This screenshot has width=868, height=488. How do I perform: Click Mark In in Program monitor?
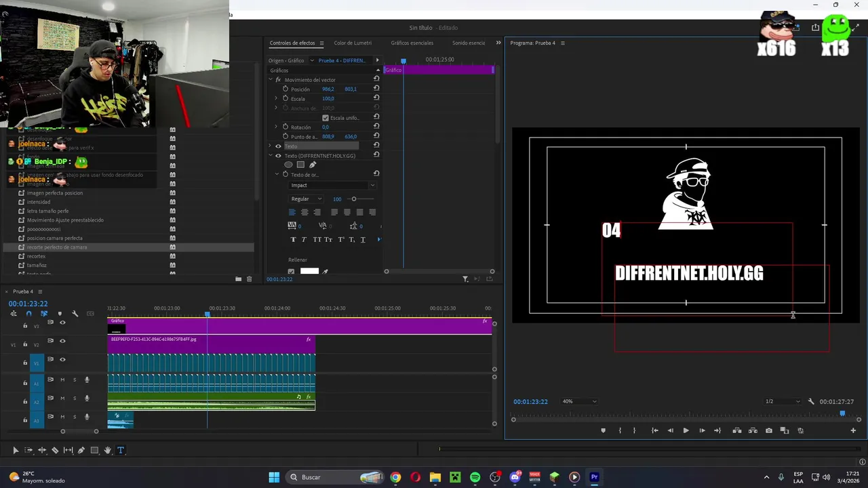[x=619, y=430]
